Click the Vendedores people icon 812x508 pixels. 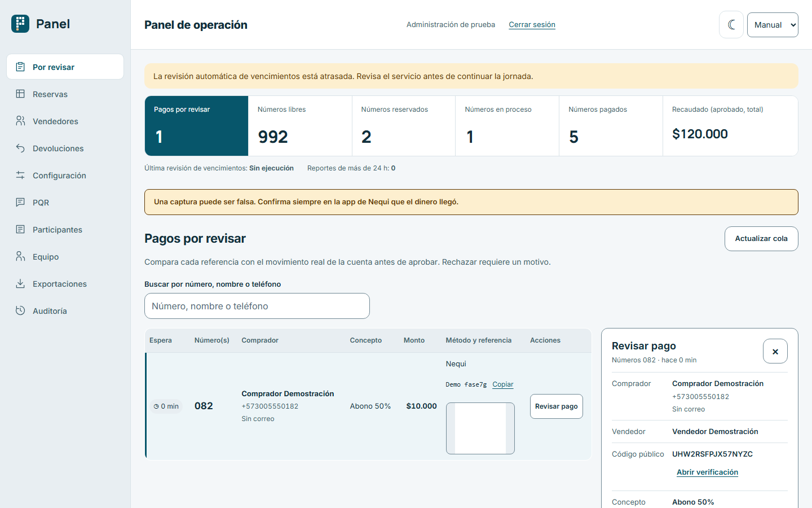click(20, 121)
